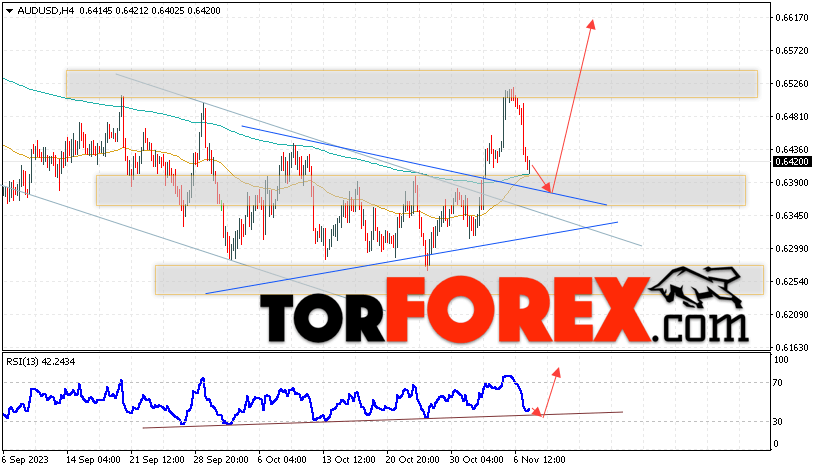The image size is (816, 471).
Task: Click the 0.62540 price axis label
Action: [x=792, y=282]
